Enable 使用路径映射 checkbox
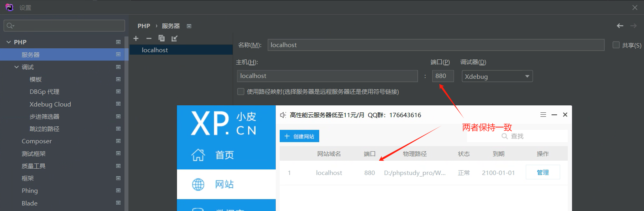644x211 pixels. click(241, 91)
